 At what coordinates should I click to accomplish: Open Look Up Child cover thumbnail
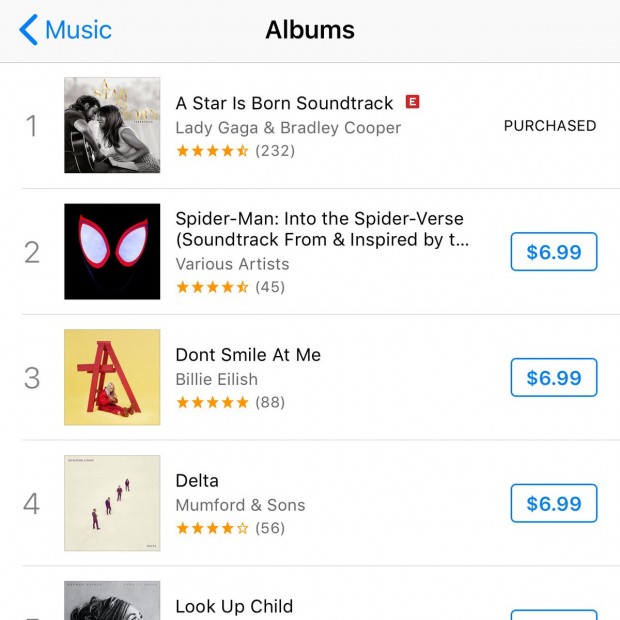tap(112, 600)
